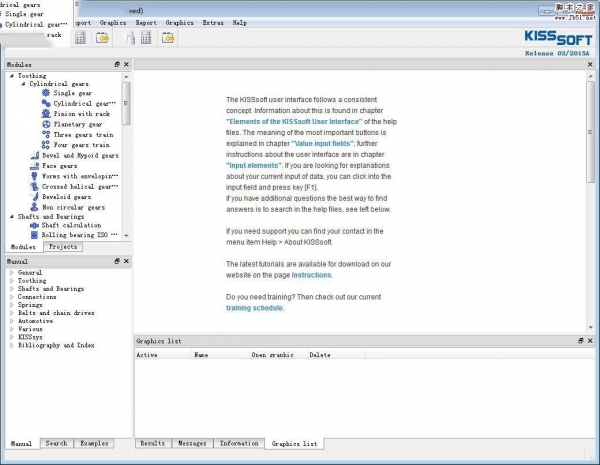This screenshot has height=465, width=600.
Task: Open the Report menu
Action: (146, 23)
